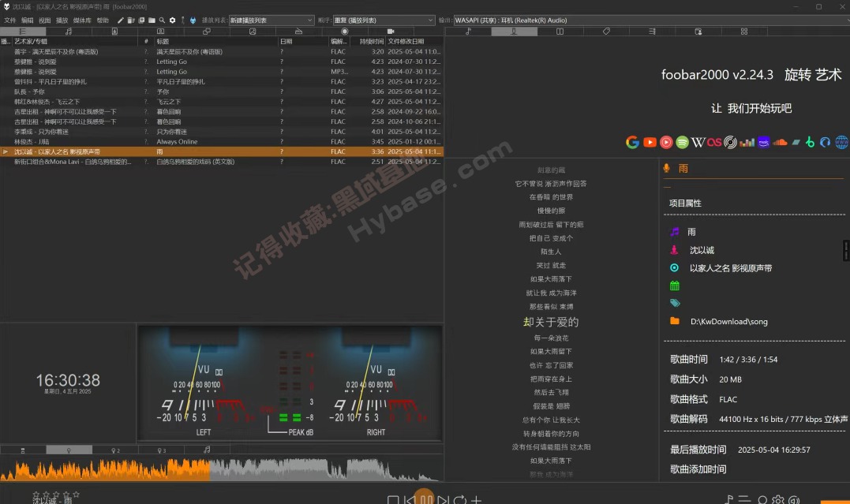Viewport: 850px width, 504px height.
Task: Pause playback with the orange pause button
Action: (x=425, y=499)
